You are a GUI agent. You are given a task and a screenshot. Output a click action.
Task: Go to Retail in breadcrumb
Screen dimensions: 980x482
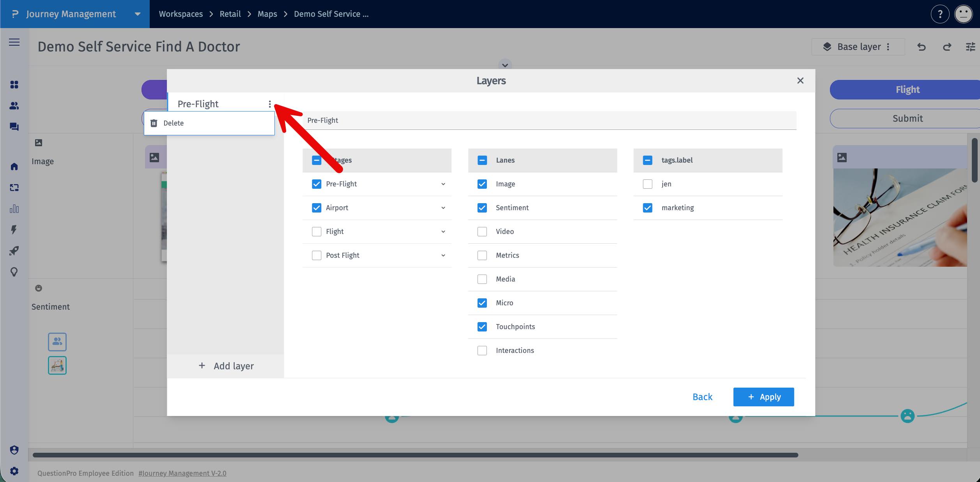pyautogui.click(x=230, y=14)
